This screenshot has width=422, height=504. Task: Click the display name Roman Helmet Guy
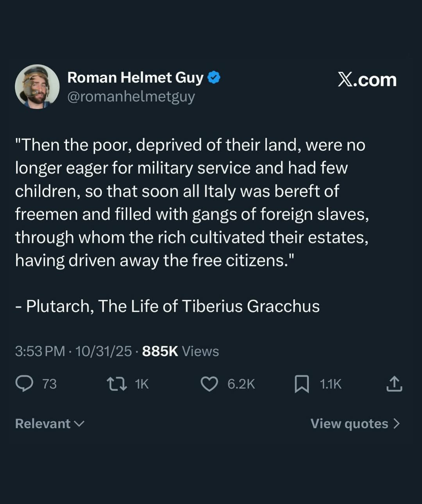tap(135, 77)
